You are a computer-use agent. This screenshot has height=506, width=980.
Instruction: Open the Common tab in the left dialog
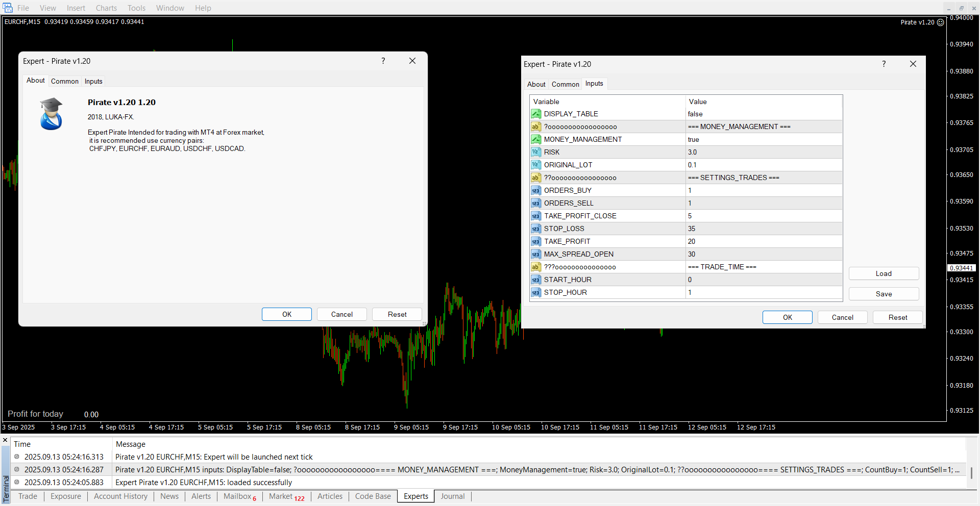pos(65,81)
